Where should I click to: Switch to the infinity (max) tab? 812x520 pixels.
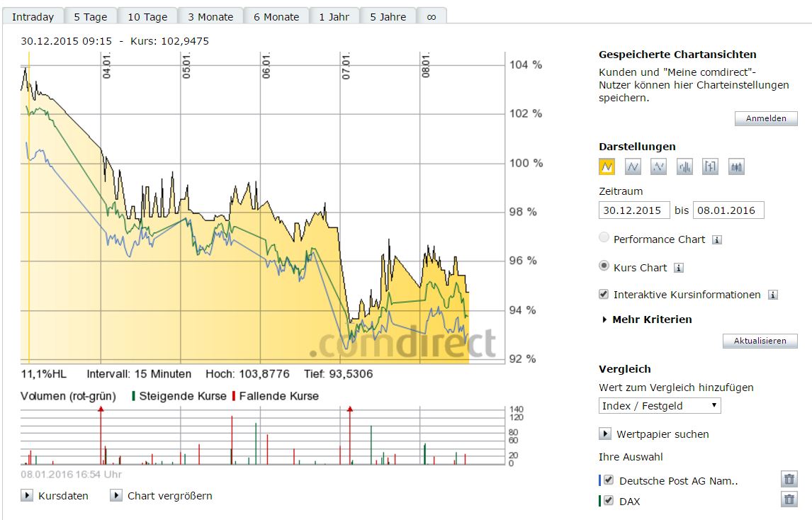click(432, 16)
